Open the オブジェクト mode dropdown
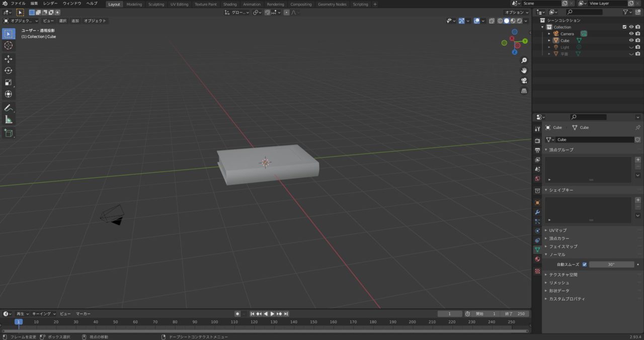 (21, 21)
